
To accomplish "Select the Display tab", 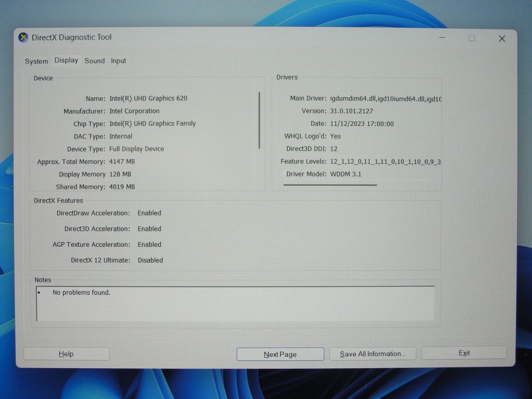I will tap(66, 60).
